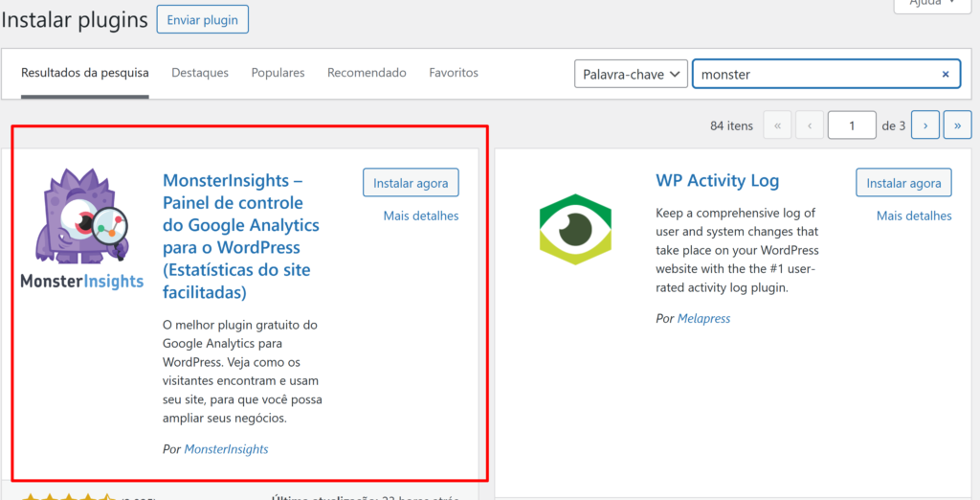Image resolution: width=980 pixels, height=500 pixels.
Task: Click the 84 itens count text
Action: (732, 125)
